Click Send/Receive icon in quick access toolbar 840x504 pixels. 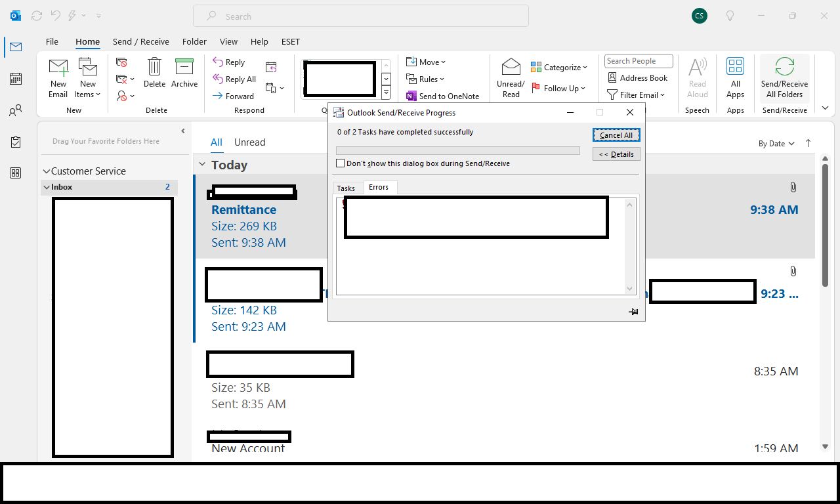coord(37,15)
